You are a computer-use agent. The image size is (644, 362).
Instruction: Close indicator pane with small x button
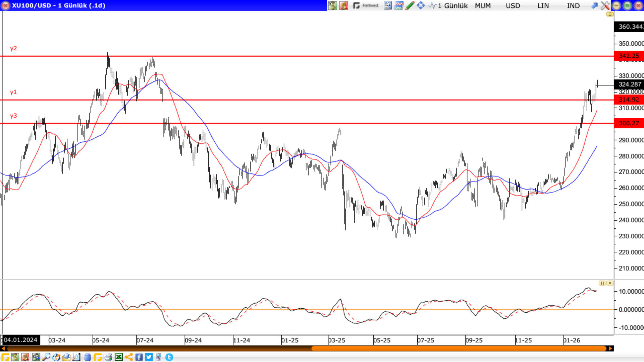[610, 283]
